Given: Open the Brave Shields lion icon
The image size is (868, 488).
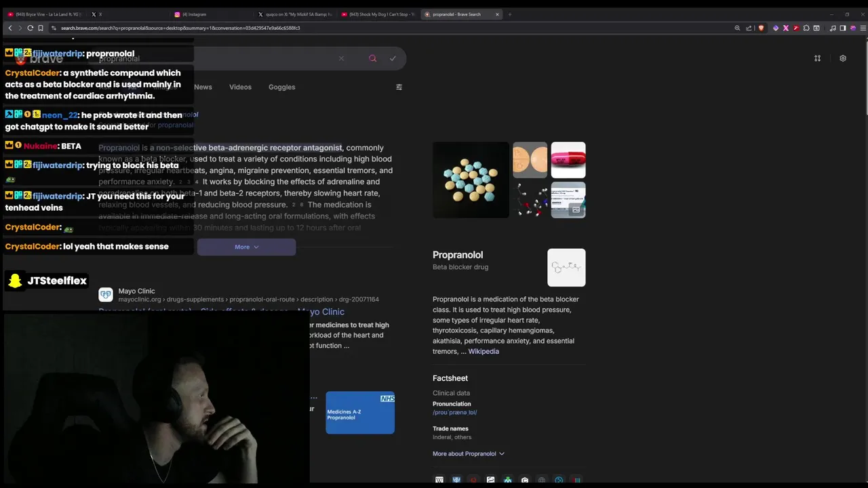Looking at the screenshot, I should (761, 28).
